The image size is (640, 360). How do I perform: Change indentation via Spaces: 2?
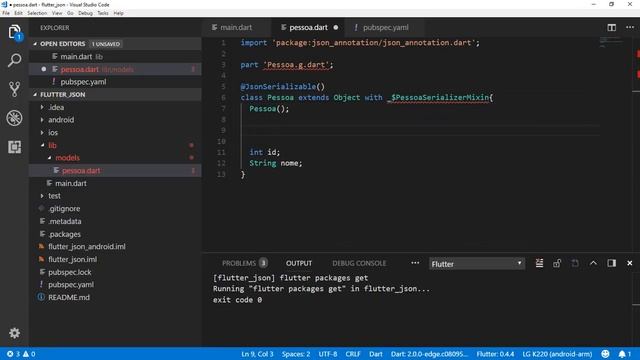coord(296,354)
